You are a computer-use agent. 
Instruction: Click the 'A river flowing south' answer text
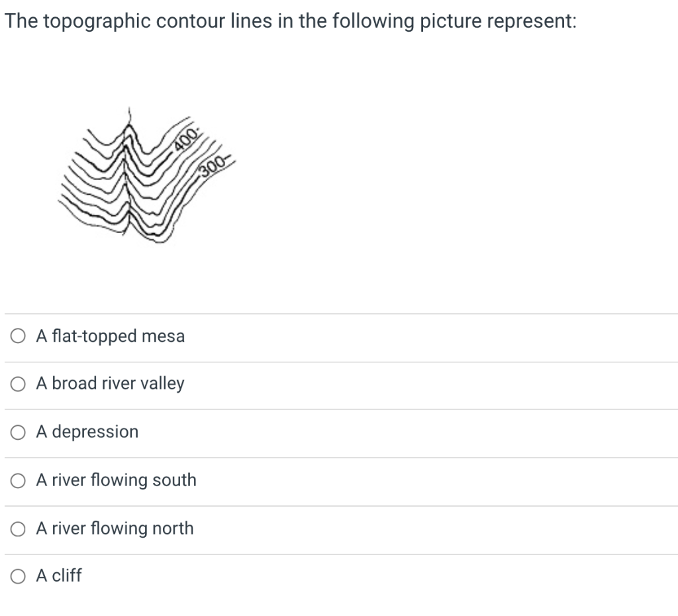(x=116, y=480)
